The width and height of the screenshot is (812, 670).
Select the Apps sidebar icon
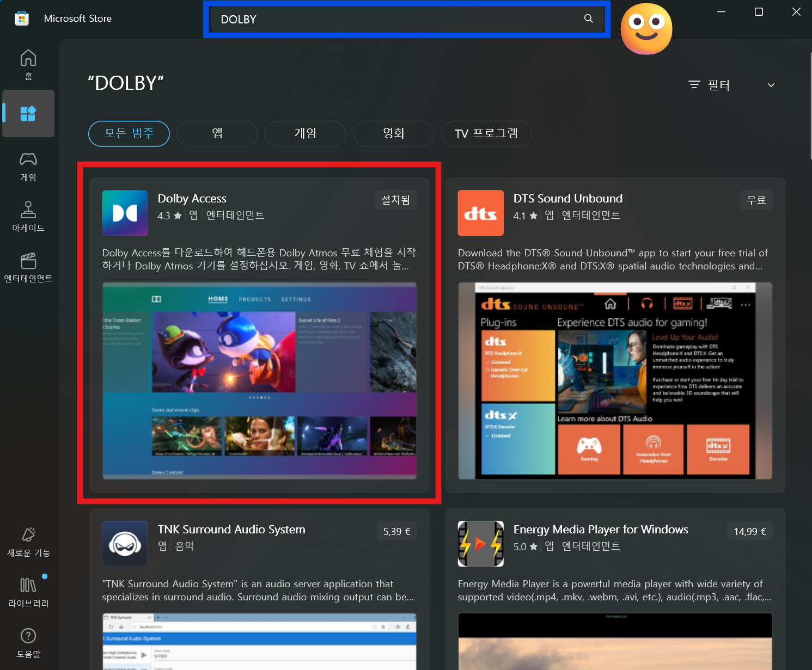coord(28,113)
